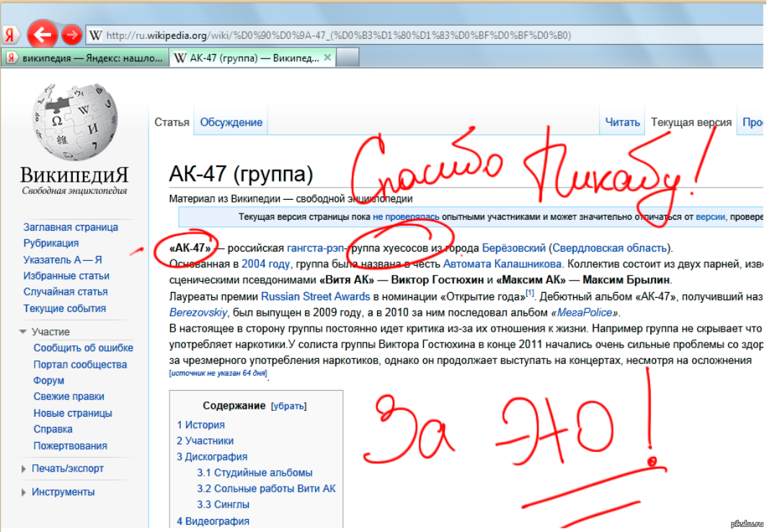Jump to 3.1 Студийные альбомы section

[254, 473]
